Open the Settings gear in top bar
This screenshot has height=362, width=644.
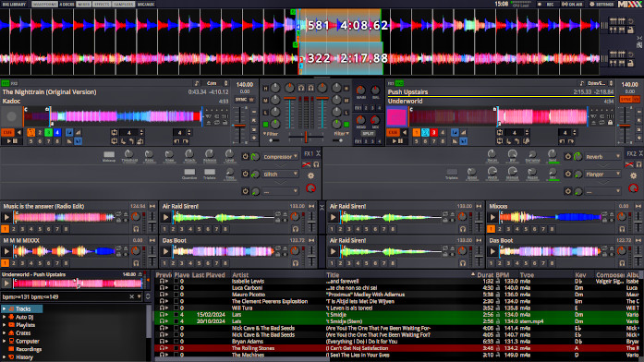(601, 4)
